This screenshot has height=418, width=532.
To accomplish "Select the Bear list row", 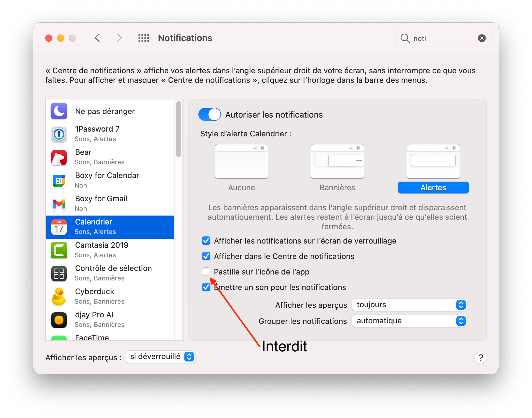I will pos(110,157).
